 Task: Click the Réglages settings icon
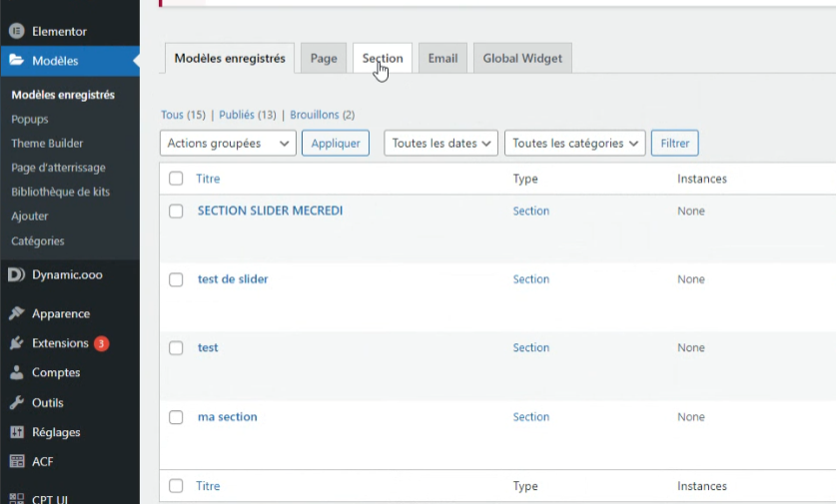coord(16,433)
